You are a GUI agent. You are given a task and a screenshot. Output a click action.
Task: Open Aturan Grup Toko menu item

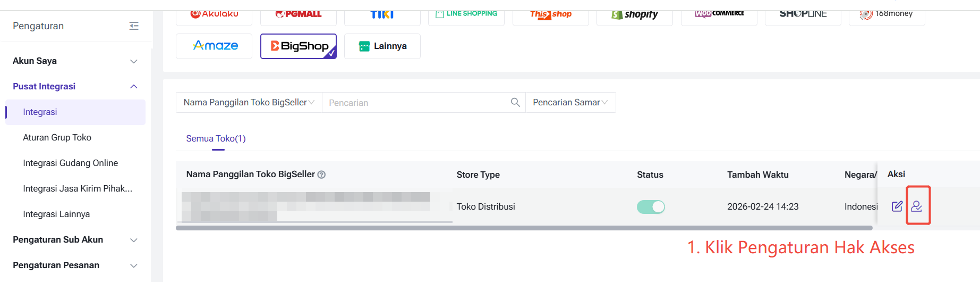(x=57, y=137)
